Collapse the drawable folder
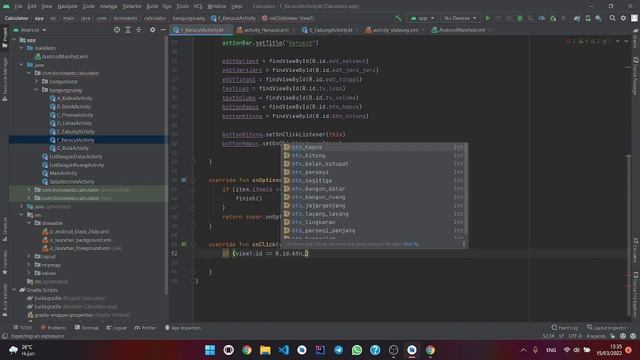This screenshot has width=640, height=360. [29, 223]
